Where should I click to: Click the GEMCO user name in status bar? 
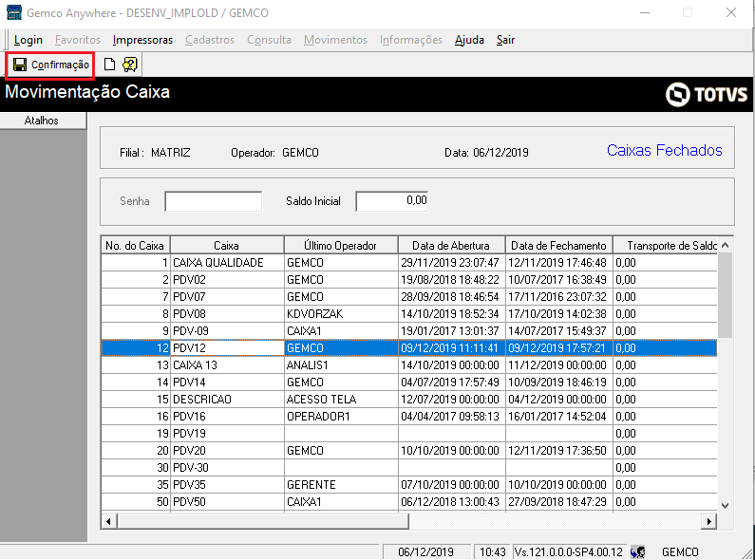[x=680, y=551]
